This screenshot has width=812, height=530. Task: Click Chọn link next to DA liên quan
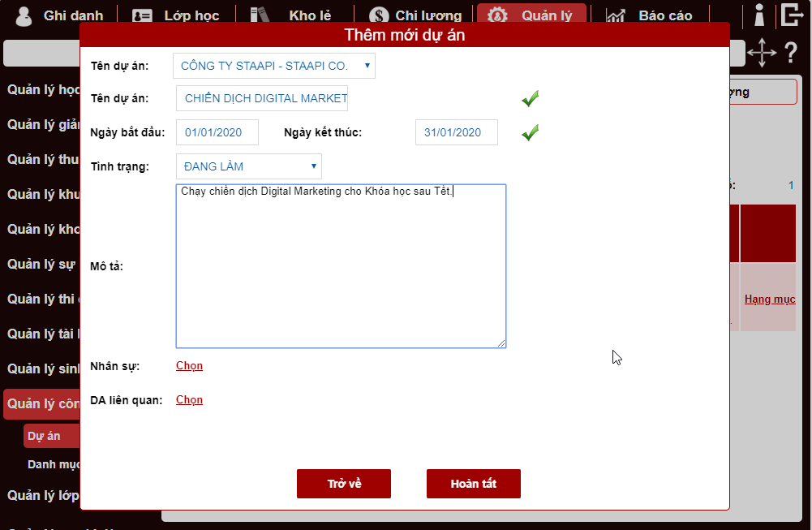189,400
